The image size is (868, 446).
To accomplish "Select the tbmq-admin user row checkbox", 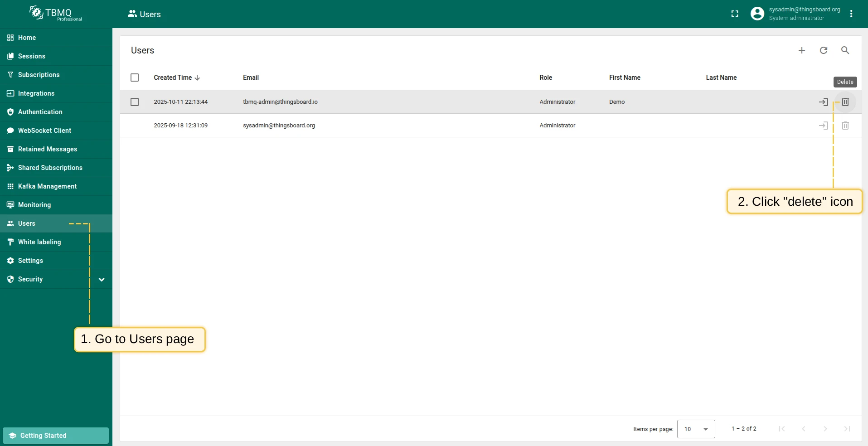I will tap(135, 102).
